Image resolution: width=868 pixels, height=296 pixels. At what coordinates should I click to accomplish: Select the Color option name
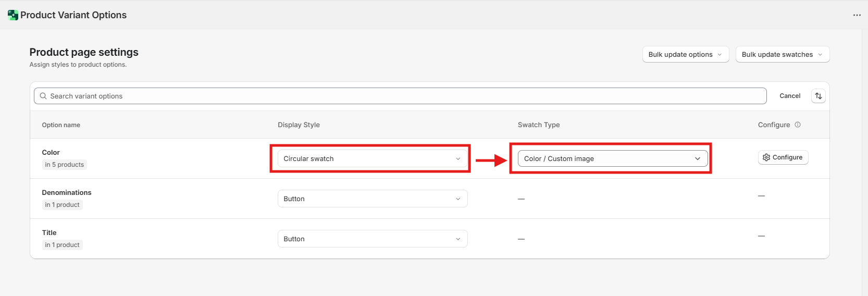(51, 152)
